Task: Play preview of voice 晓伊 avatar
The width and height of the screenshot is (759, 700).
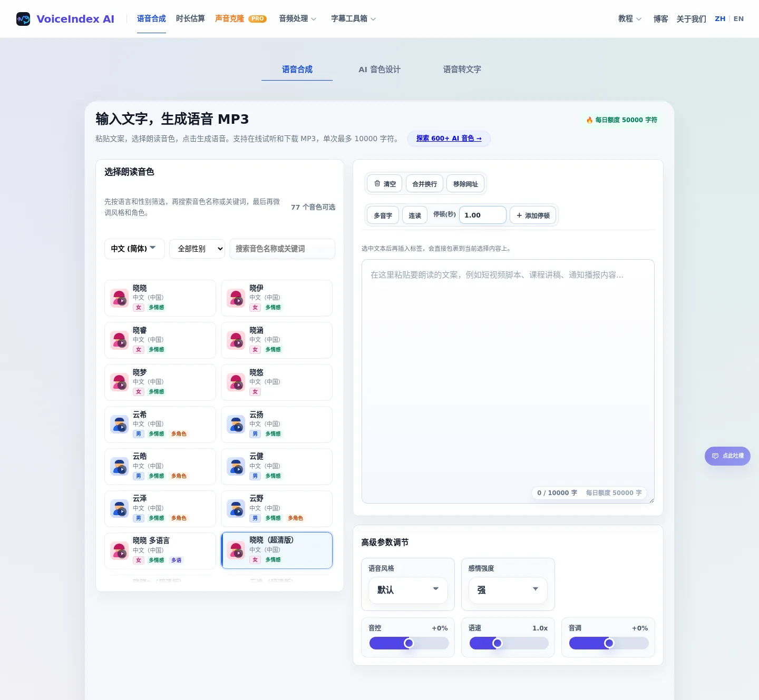Action: (236, 298)
